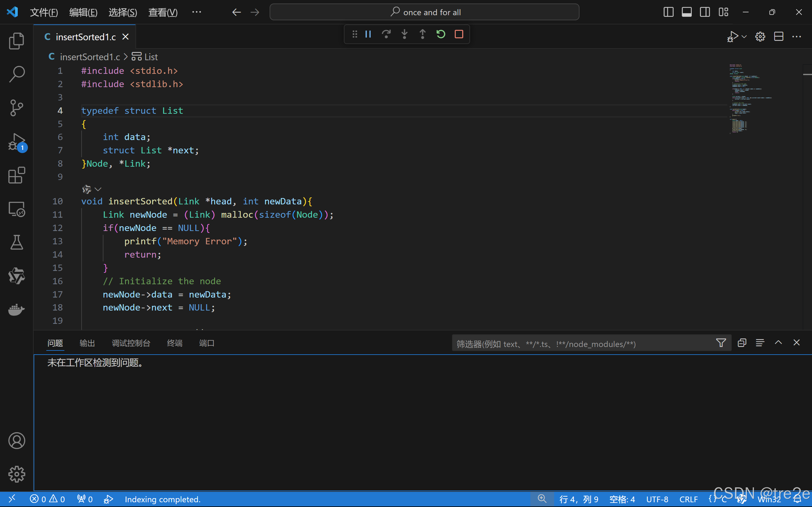Screen dimensions: 812x507
Task: Click the UTF-8 encoding in status bar
Action: 657,499
